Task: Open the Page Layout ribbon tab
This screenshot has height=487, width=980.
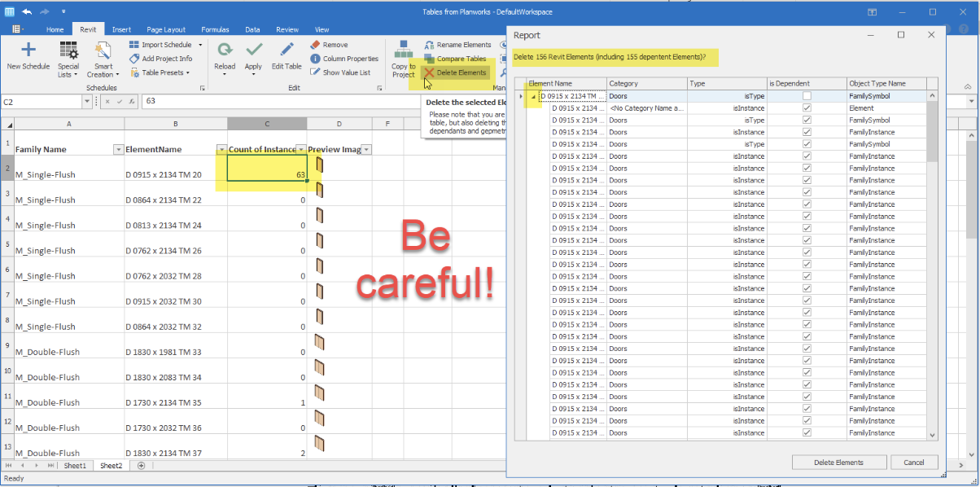Action: [x=166, y=29]
